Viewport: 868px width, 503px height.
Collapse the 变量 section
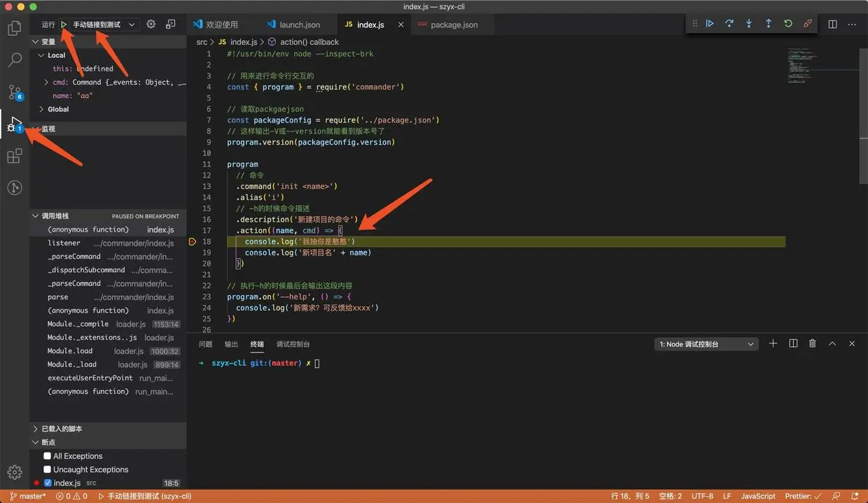pyautogui.click(x=108, y=42)
